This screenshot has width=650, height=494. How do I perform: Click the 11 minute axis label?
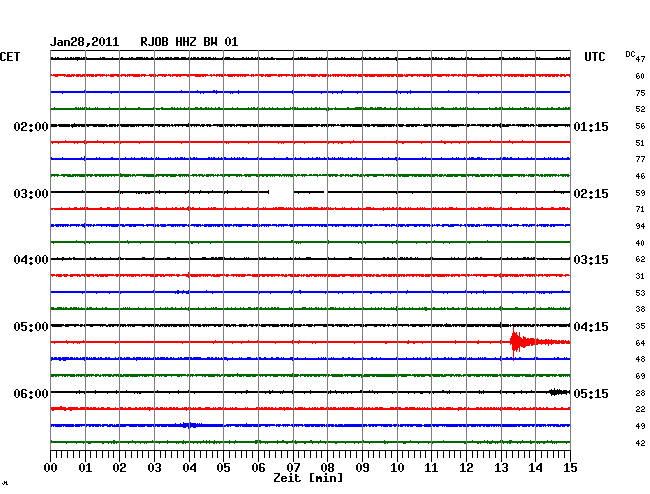click(x=431, y=468)
